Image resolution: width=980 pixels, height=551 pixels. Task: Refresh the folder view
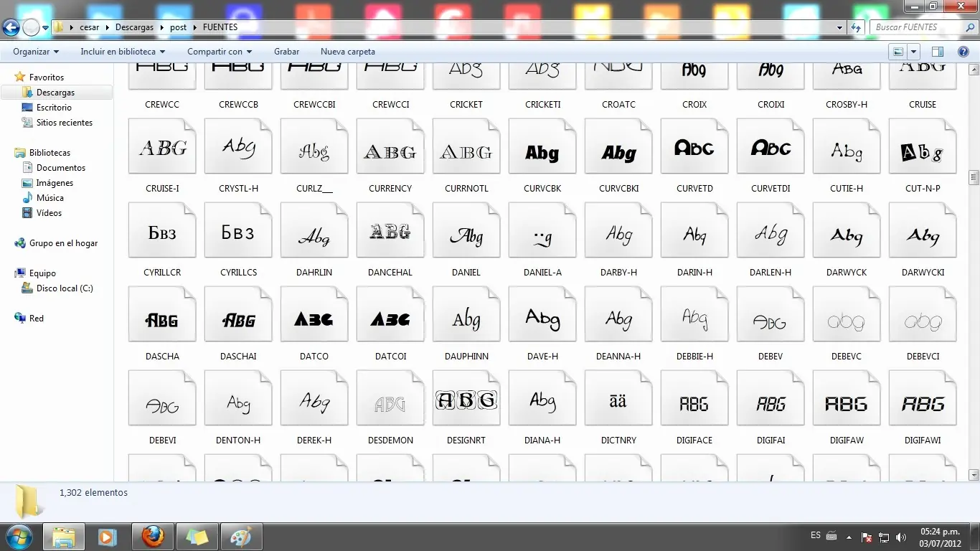click(x=855, y=27)
